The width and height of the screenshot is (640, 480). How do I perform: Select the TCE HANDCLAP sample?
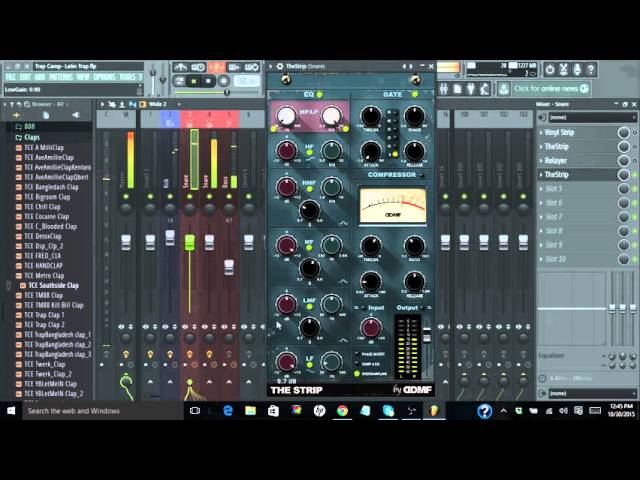pos(42,266)
